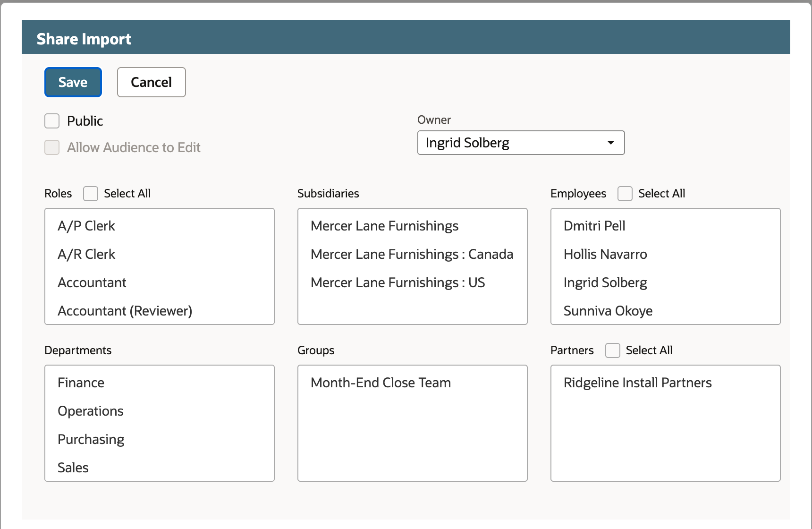Select Month-End Close Team group
The image size is (812, 529).
pyautogui.click(x=413, y=383)
